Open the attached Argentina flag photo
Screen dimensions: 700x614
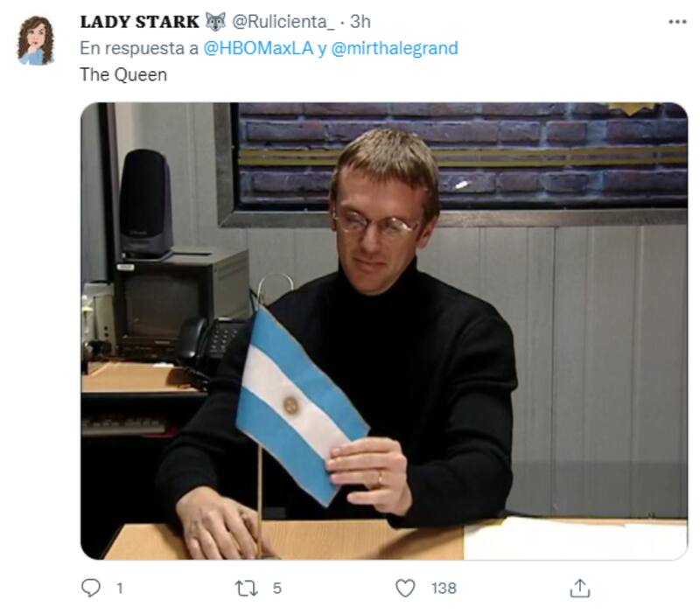coord(384,331)
